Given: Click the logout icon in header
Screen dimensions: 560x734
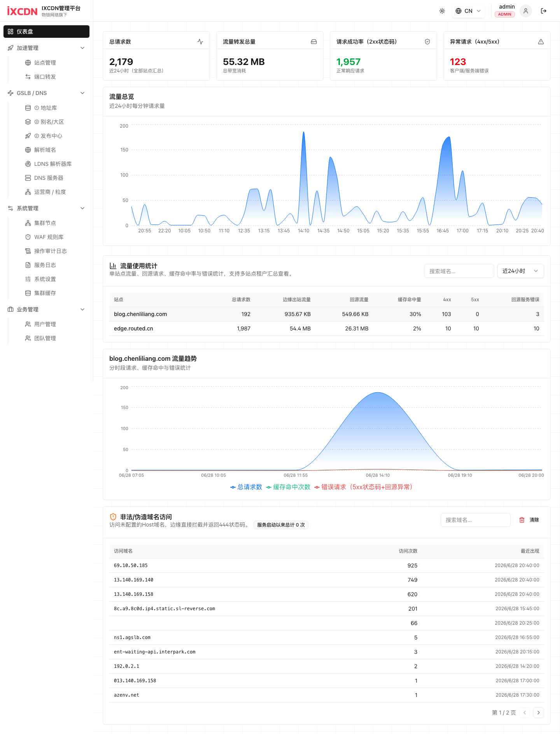Looking at the screenshot, I should coord(544,11).
